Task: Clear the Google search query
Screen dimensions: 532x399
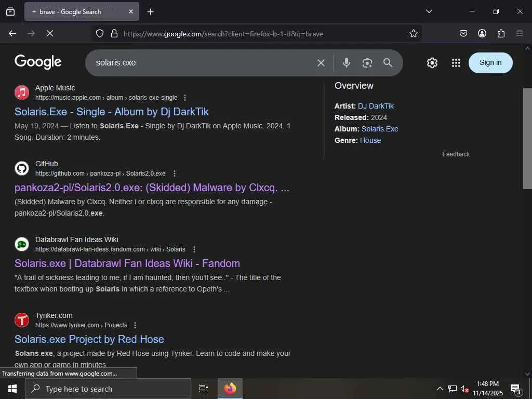Action: click(321, 63)
